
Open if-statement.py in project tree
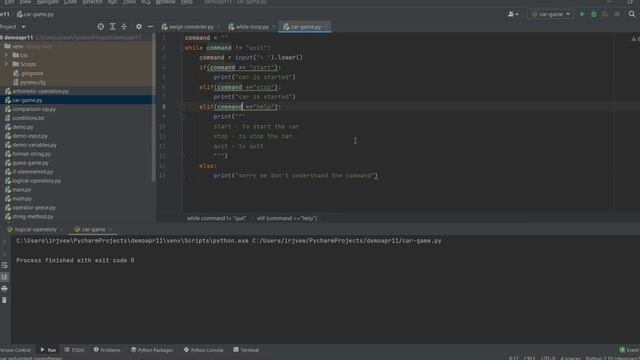pos(33,172)
